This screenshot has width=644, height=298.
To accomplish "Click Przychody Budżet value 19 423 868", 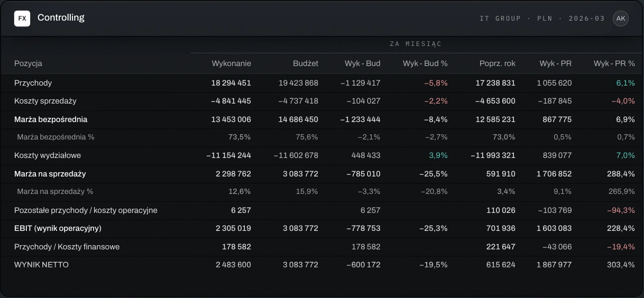I will click(x=298, y=83).
